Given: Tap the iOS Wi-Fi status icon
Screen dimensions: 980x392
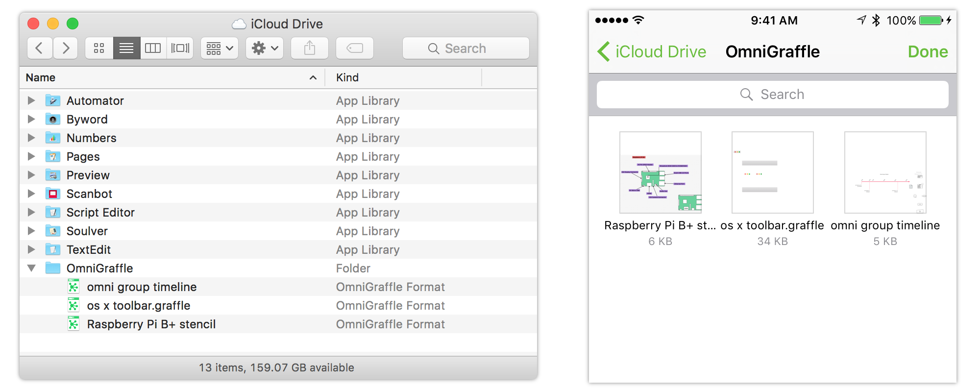Looking at the screenshot, I should click(638, 20).
